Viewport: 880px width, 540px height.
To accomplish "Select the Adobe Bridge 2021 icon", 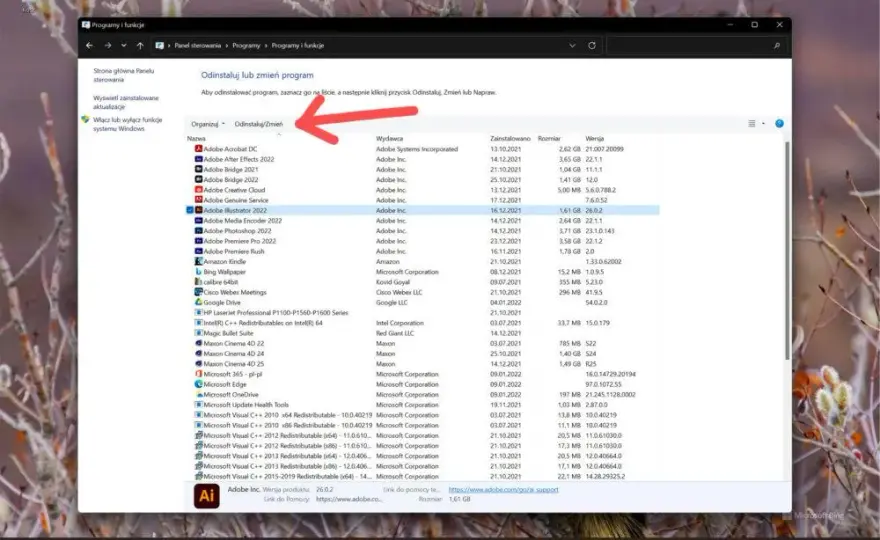I will tap(198, 170).
